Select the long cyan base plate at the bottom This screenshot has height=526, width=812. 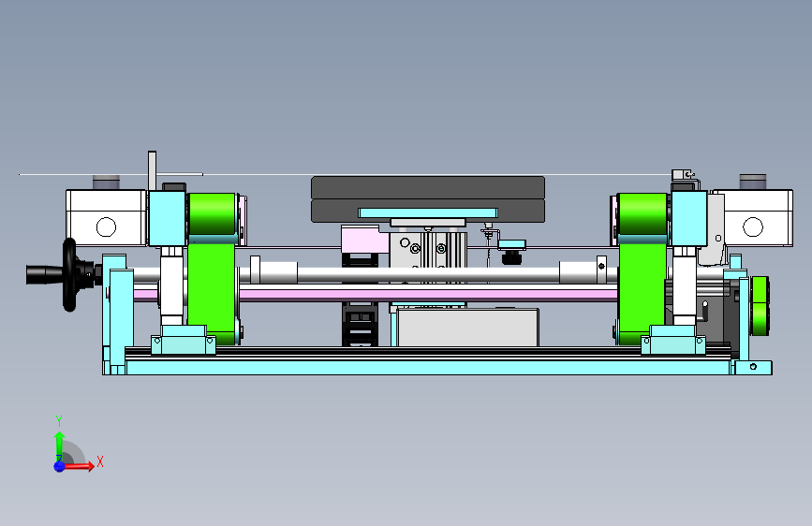(428, 368)
